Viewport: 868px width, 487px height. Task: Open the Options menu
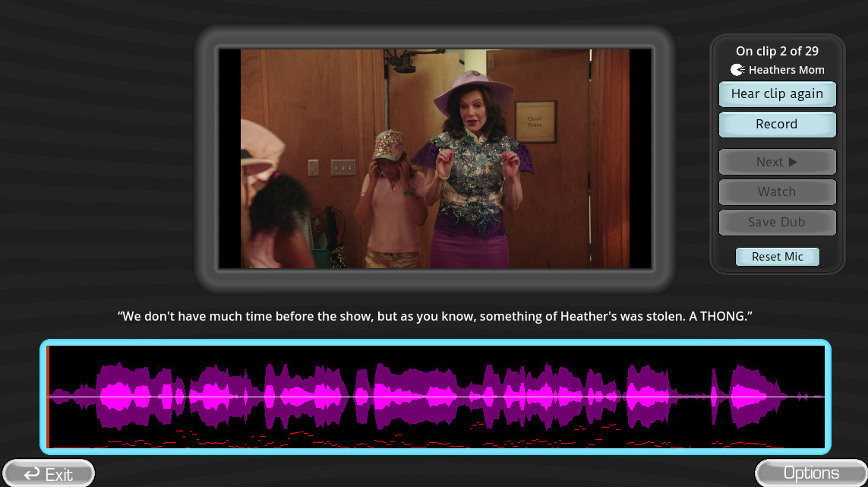(x=811, y=473)
